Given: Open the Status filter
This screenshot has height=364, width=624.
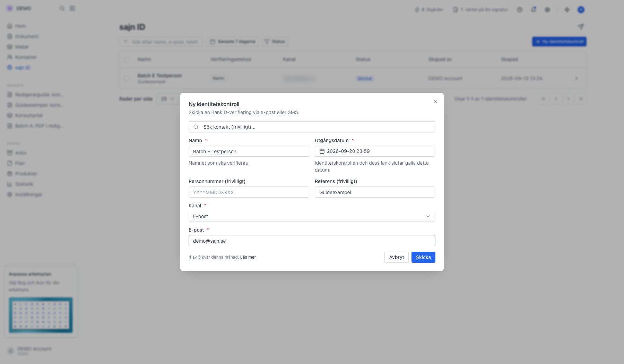Looking at the screenshot, I should pyautogui.click(x=275, y=42).
